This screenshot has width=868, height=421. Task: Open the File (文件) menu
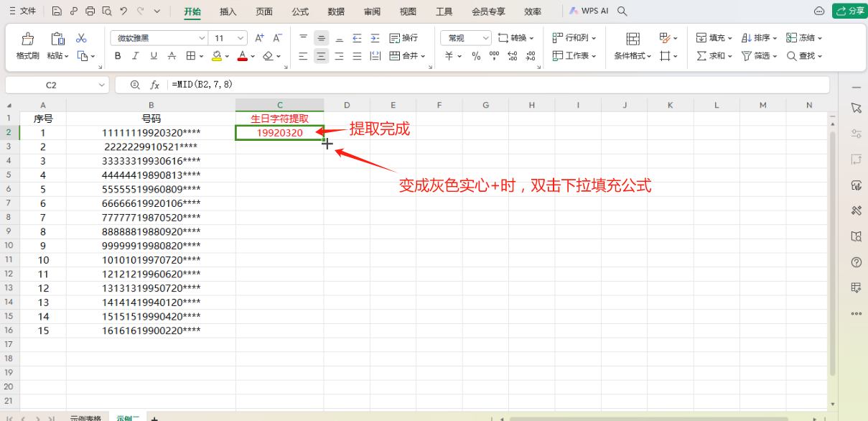click(x=22, y=11)
